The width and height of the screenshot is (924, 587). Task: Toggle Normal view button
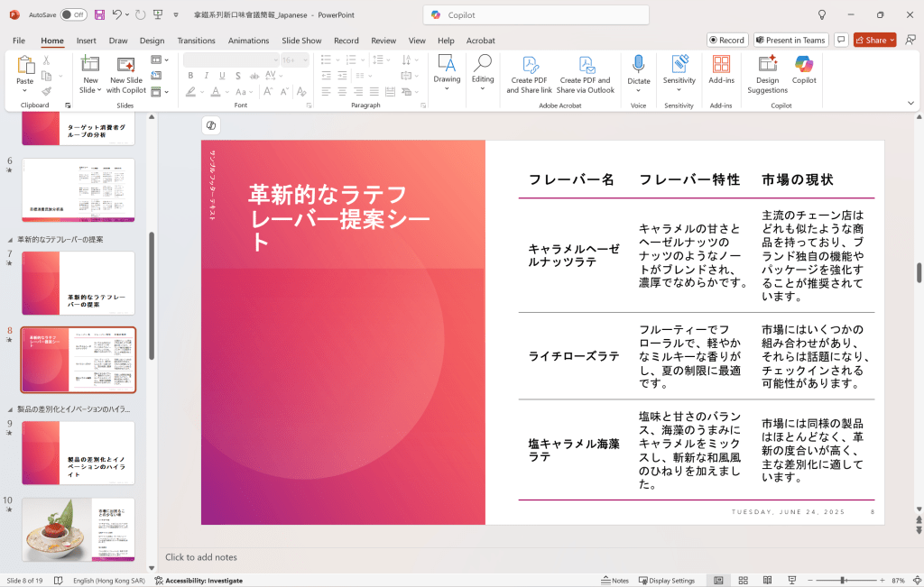pos(718,581)
